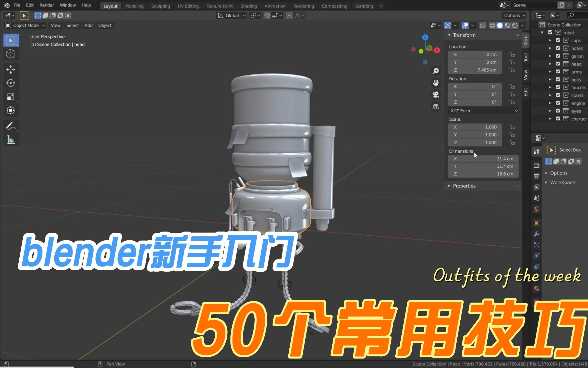The image size is (588, 368).
Task: Select the Annotate tool
Action: pyautogui.click(x=11, y=126)
